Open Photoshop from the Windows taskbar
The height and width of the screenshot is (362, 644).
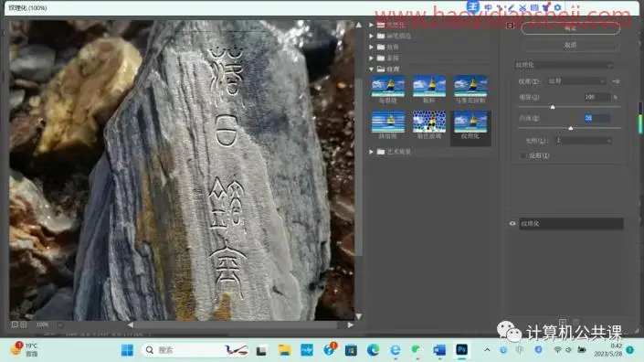tap(461, 350)
